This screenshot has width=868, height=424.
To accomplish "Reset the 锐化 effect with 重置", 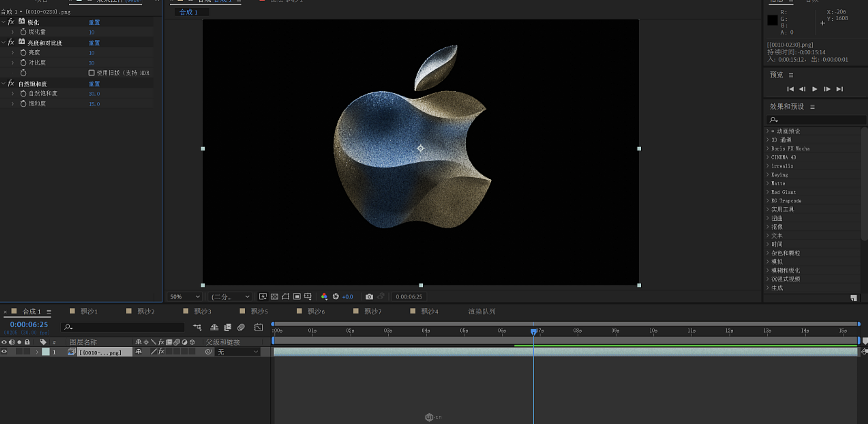I will [x=94, y=22].
